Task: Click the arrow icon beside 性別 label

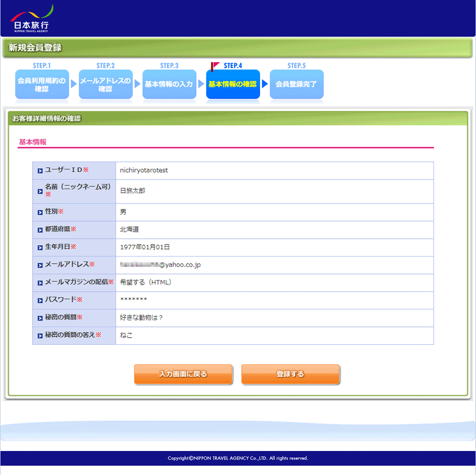Action: (x=40, y=212)
